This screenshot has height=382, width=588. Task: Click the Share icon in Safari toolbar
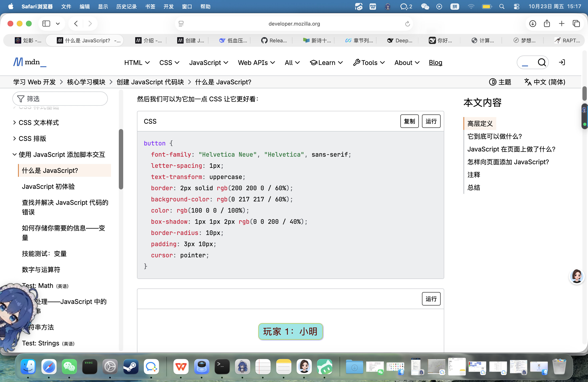click(x=547, y=23)
